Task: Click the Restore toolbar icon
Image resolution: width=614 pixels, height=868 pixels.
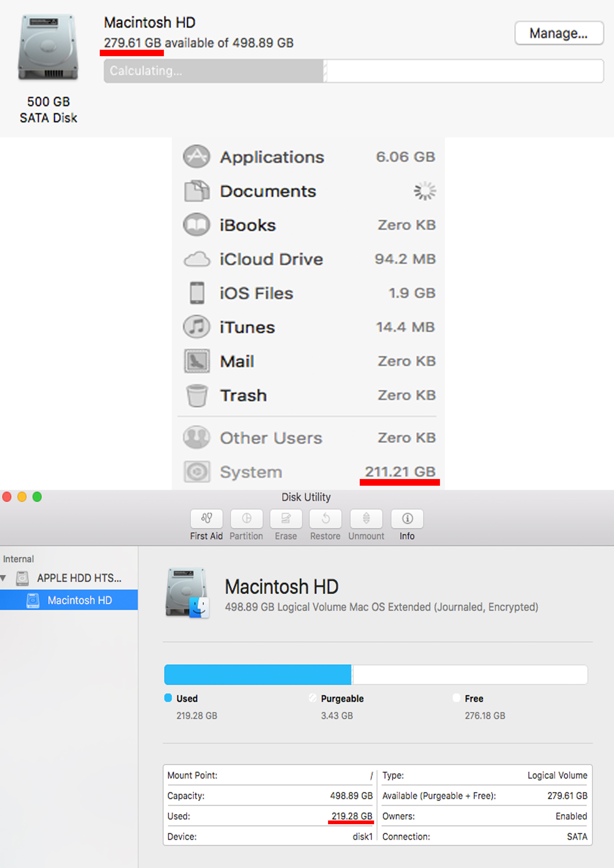Action: pyautogui.click(x=325, y=519)
